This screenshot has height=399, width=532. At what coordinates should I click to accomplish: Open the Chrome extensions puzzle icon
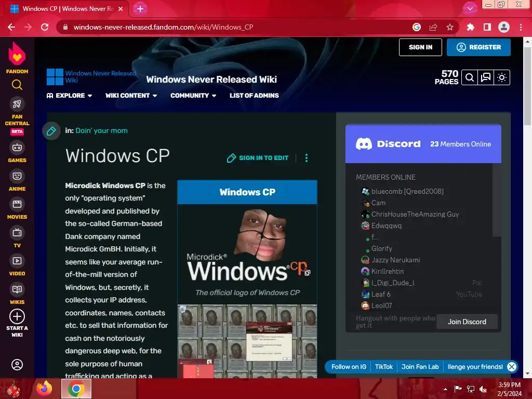(x=471, y=27)
